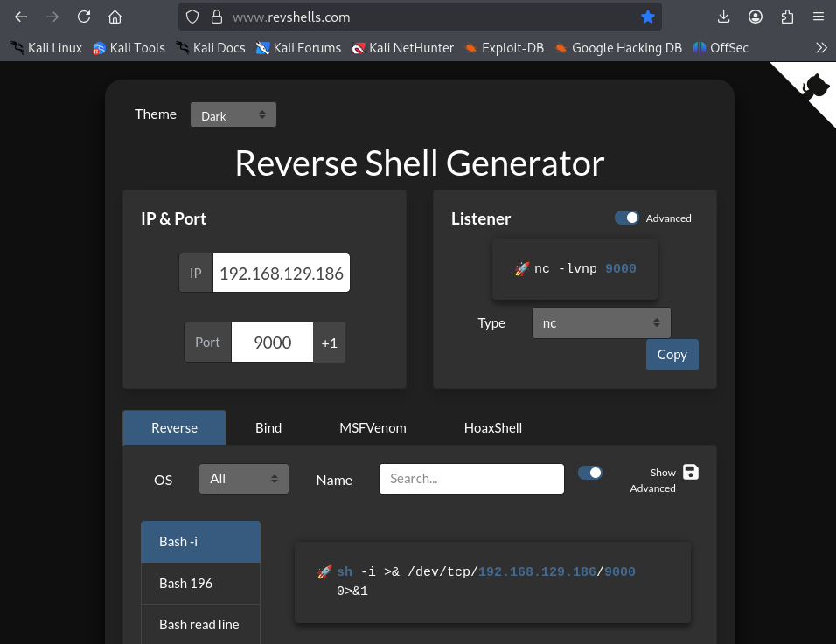Open the shield tracking protection info

pyautogui.click(x=192, y=17)
